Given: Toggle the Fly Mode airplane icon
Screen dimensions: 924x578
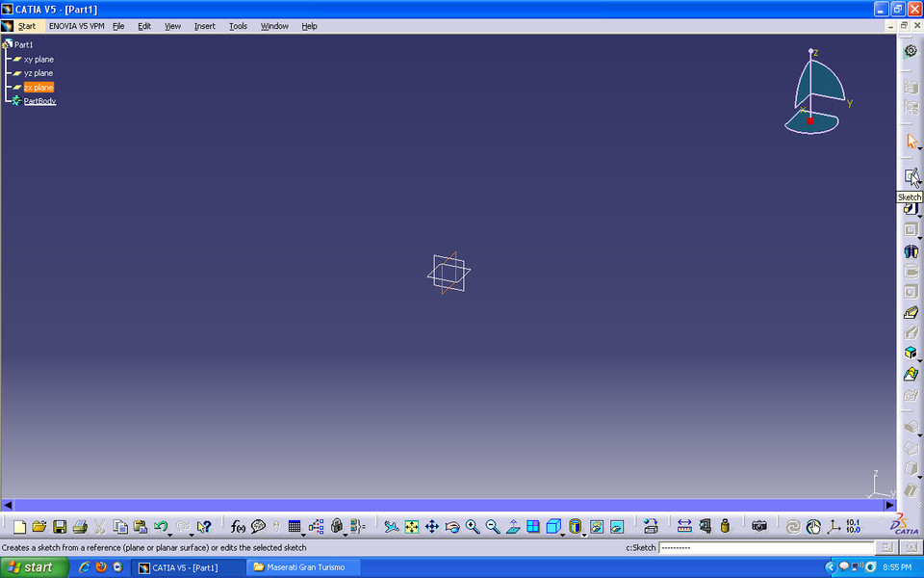Looking at the screenshot, I should 391,527.
